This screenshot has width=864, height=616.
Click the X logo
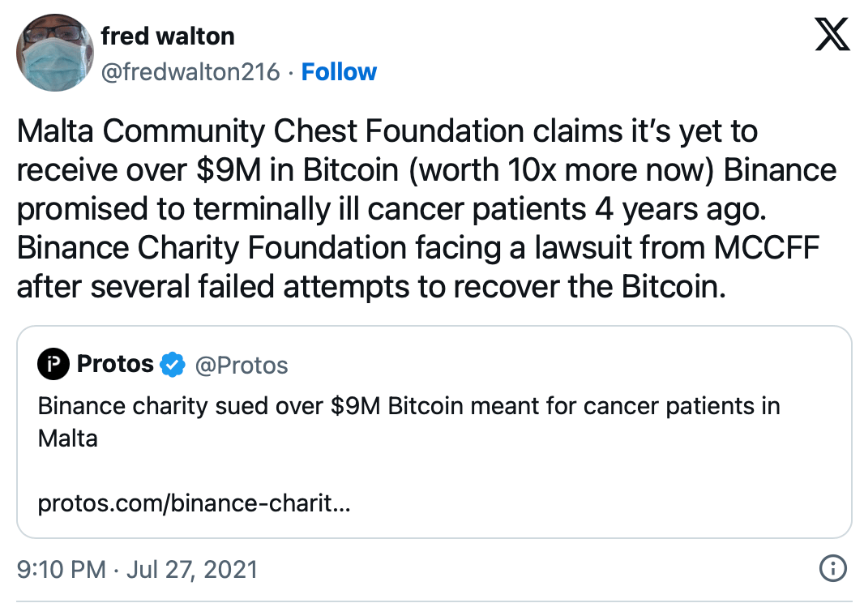pyautogui.click(x=832, y=35)
